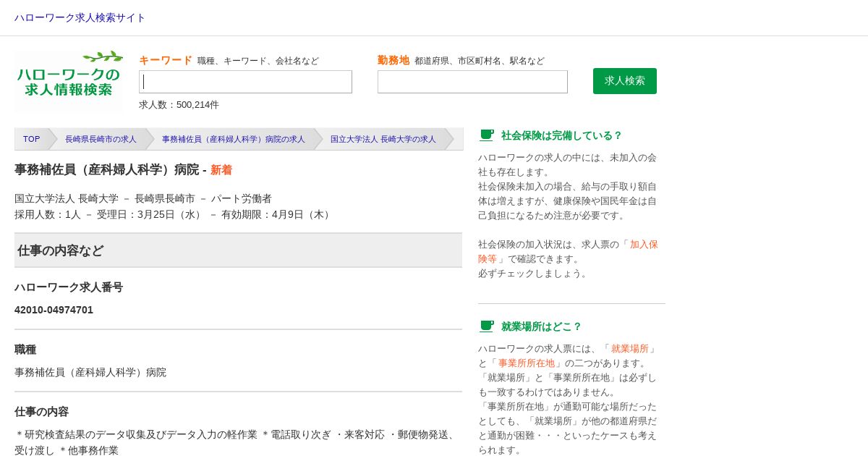This screenshot has height=456, width=868.
Task: Click the cup icon beside 社会保険は完備している？
Action: [487, 135]
